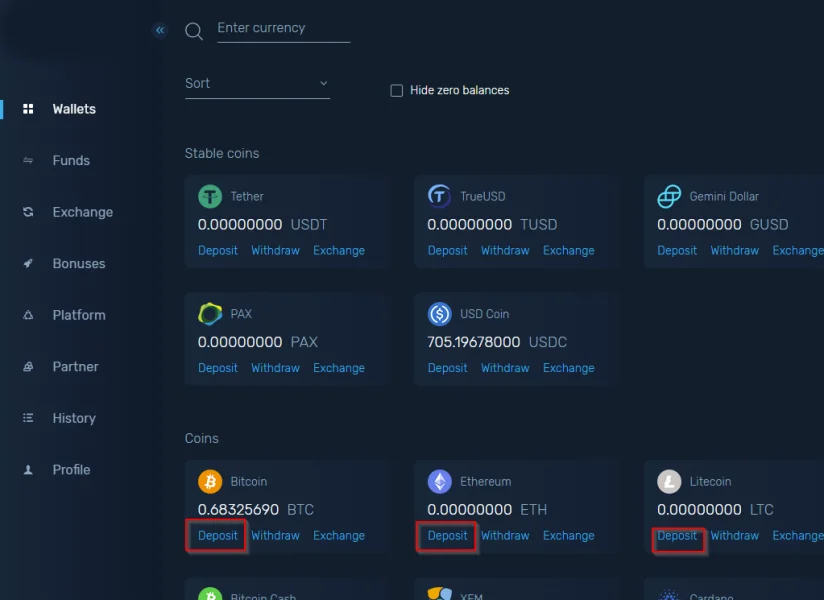Click Exchange on the Bitcoin card
The image size is (824, 600).
tap(339, 535)
